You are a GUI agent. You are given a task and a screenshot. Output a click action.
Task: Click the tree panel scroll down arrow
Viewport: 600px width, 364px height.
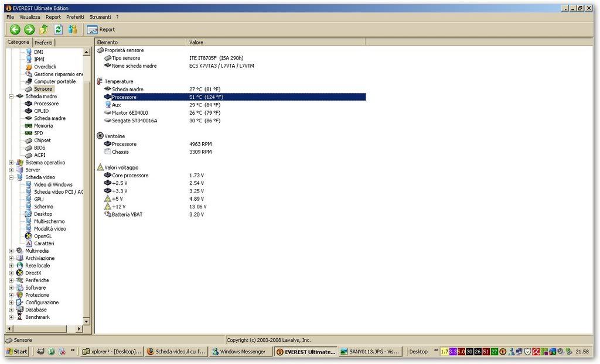[87, 321]
